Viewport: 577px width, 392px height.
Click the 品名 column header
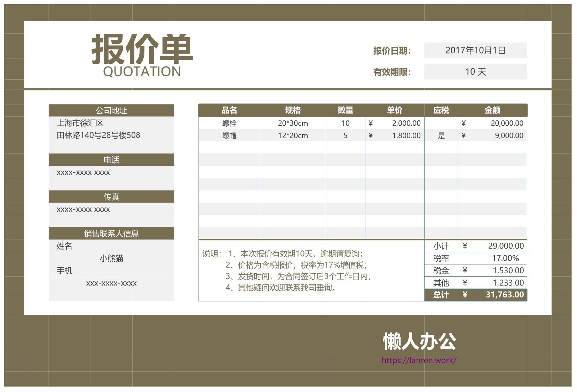tap(229, 110)
